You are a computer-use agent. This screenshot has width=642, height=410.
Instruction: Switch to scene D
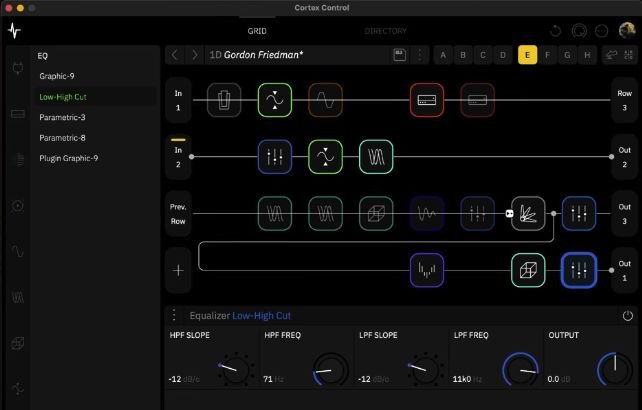(503, 55)
